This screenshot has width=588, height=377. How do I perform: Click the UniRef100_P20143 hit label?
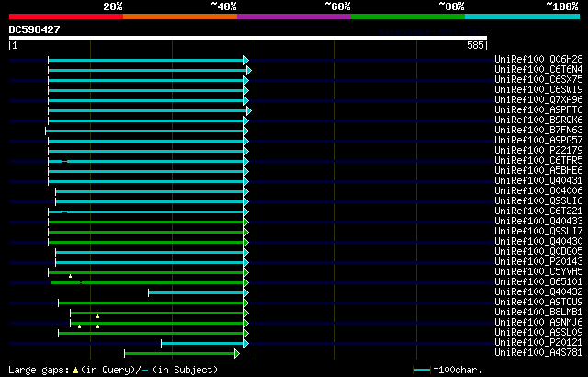[539, 262]
